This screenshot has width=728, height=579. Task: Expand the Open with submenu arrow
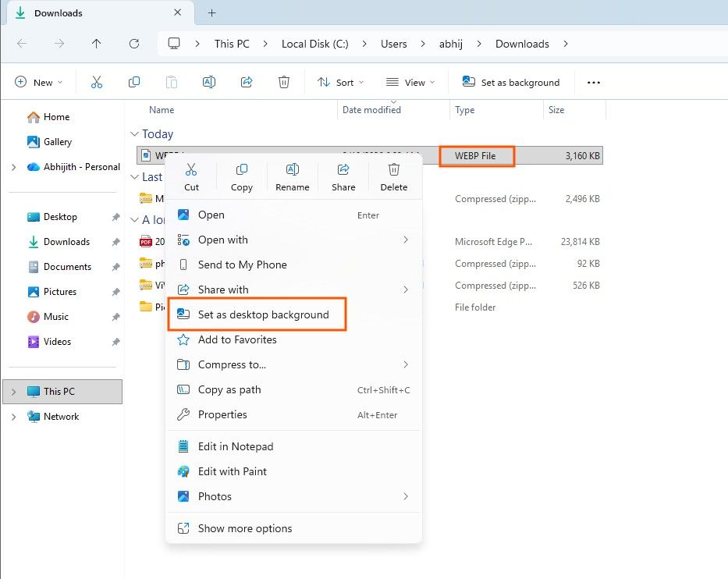pos(405,240)
